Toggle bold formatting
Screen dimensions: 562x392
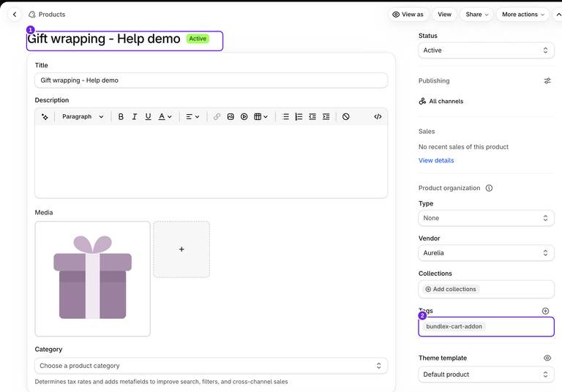pos(121,116)
